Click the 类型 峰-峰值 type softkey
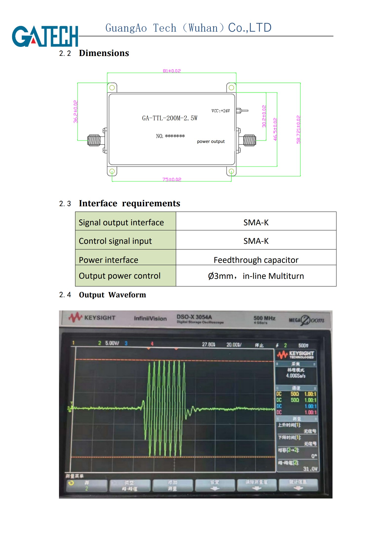Image resolution: width=392 pixels, height=554 pixels. point(130,486)
